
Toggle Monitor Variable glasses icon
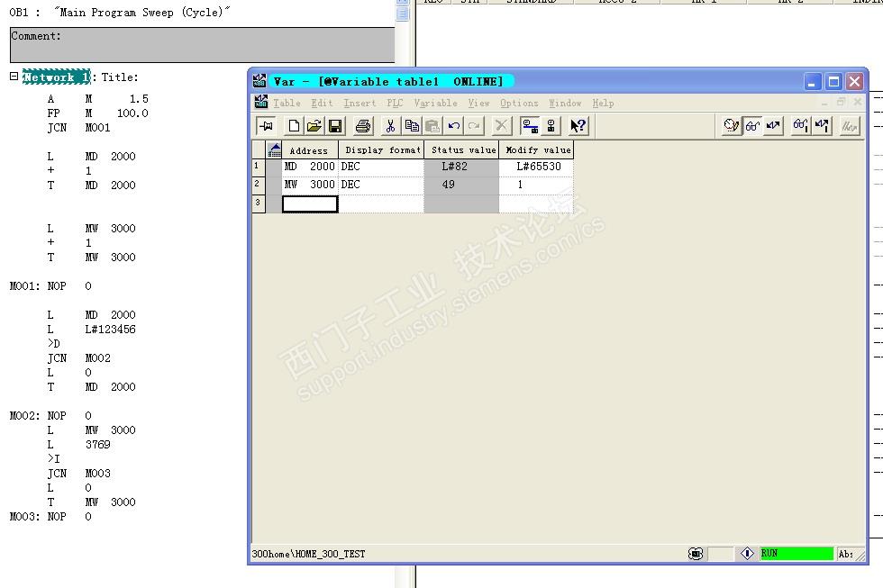[x=752, y=125]
